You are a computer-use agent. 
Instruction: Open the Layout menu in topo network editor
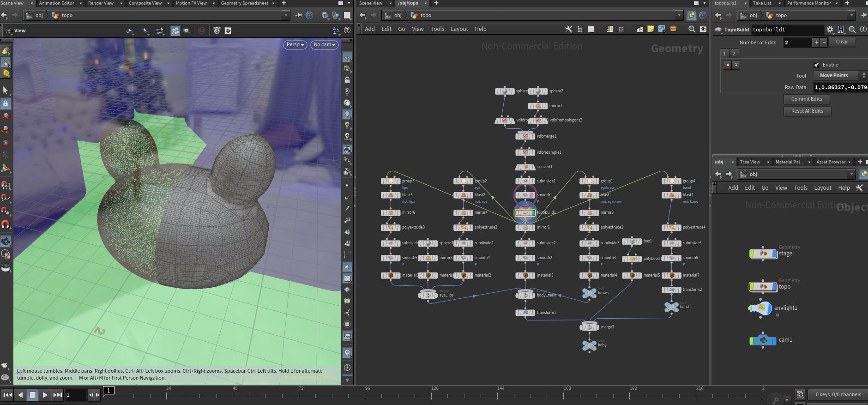click(x=459, y=29)
